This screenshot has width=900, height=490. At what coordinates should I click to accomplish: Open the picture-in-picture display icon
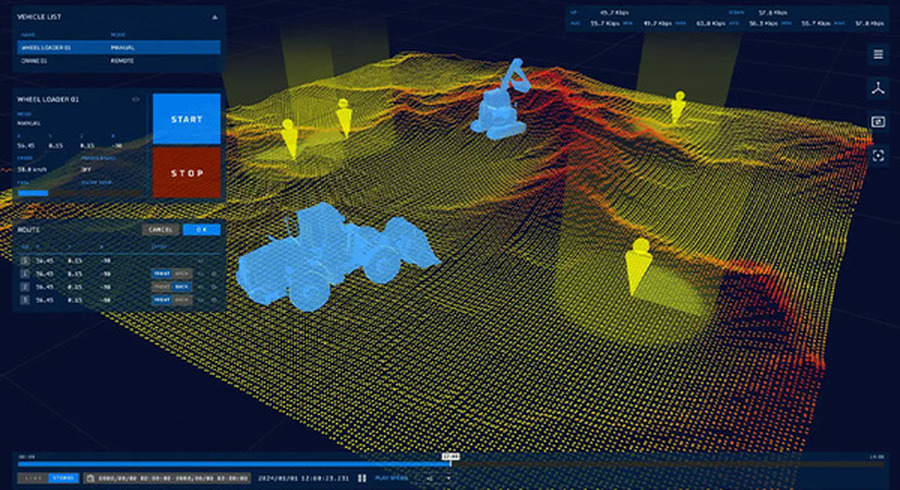878,121
